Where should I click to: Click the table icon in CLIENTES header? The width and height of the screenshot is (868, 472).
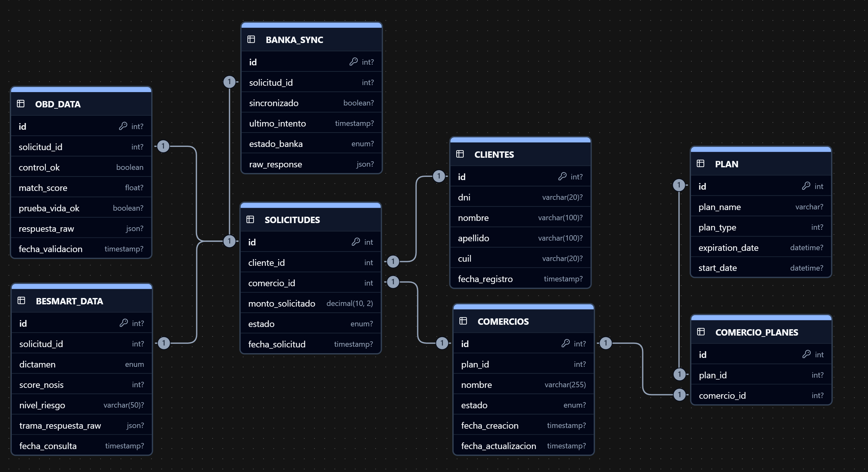coord(460,154)
